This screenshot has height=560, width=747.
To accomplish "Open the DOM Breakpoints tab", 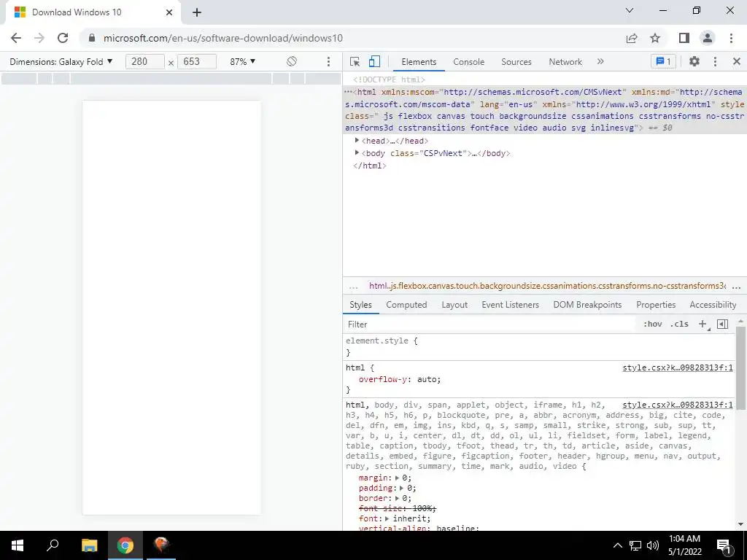I will (x=587, y=305).
